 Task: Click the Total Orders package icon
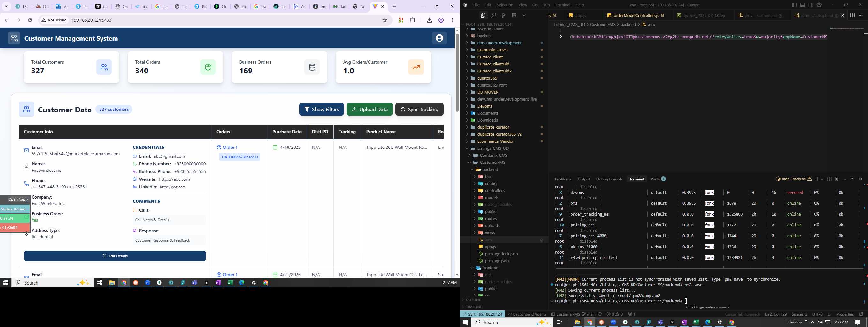pyautogui.click(x=208, y=67)
